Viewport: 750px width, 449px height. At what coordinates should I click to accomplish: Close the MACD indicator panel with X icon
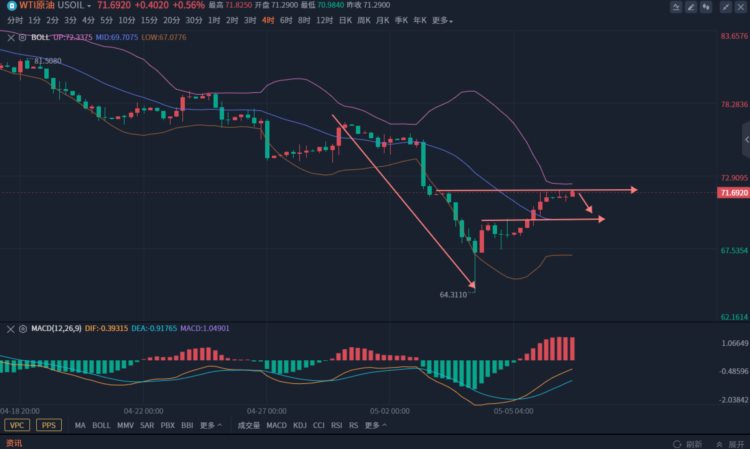pos(9,328)
